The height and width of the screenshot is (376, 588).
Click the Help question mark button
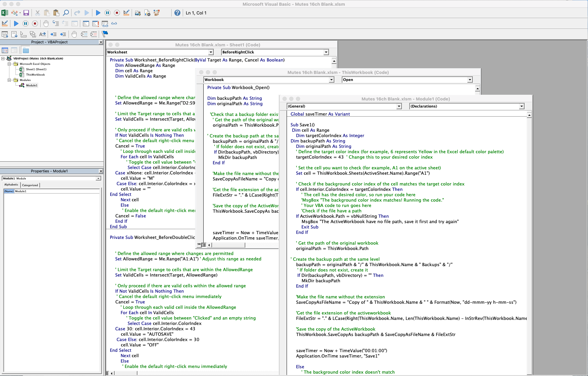click(177, 13)
